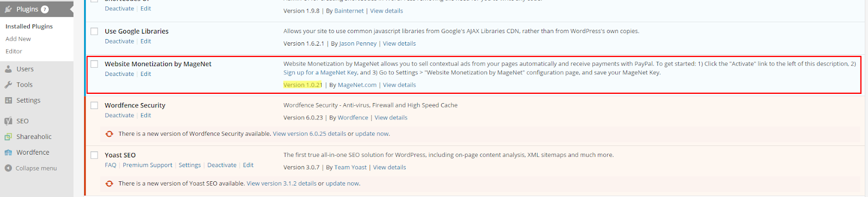Collapse the admin sidebar menu
868x197 pixels.
click(x=36, y=168)
